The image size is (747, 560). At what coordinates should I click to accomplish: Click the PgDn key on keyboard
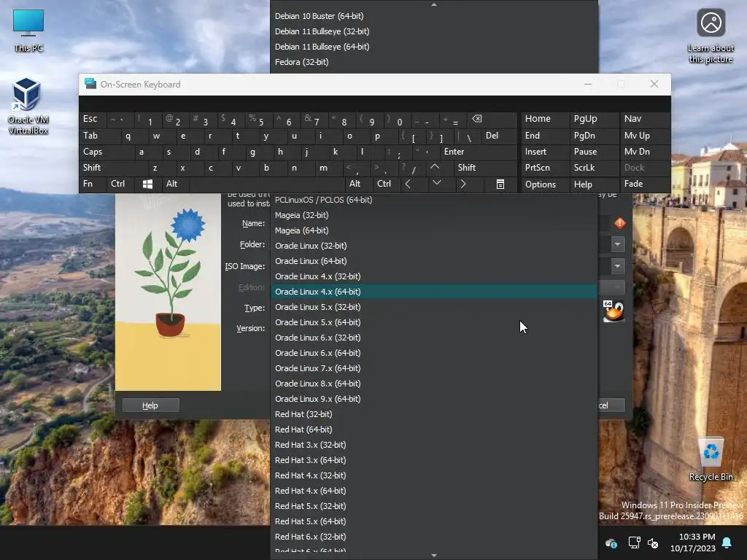tap(594, 136)
